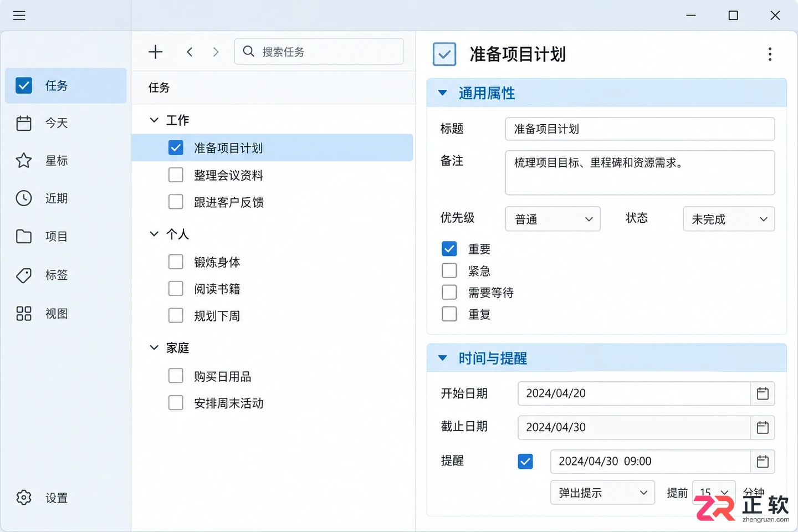Click the 开始日期 field 2024/04/20
798x532 pixels.
pyautogui.click(x=634, y=393)
